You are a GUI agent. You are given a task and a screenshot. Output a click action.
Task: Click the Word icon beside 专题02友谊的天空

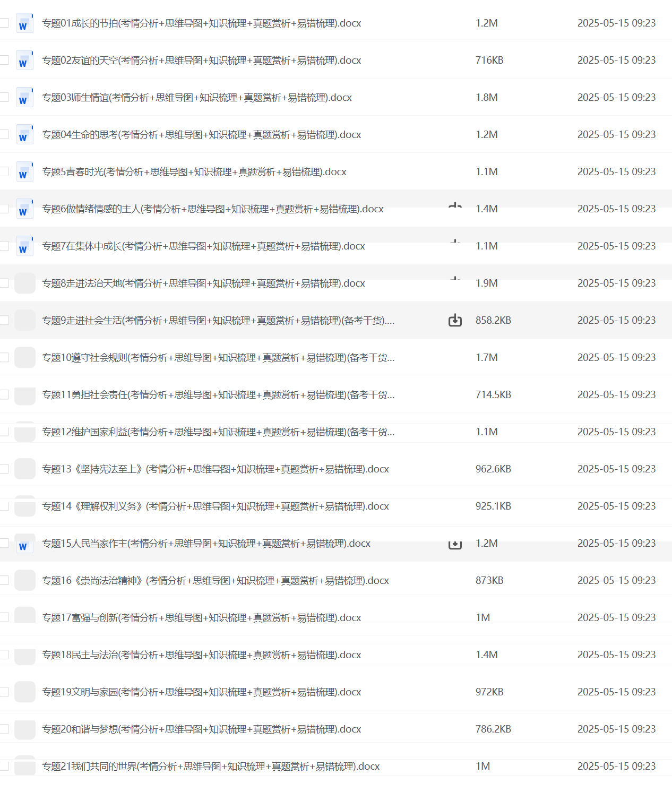coord(24,61)
